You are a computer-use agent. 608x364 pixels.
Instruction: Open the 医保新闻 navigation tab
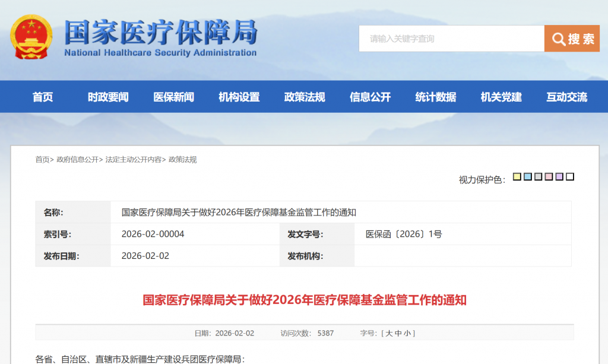coord(173,97)
